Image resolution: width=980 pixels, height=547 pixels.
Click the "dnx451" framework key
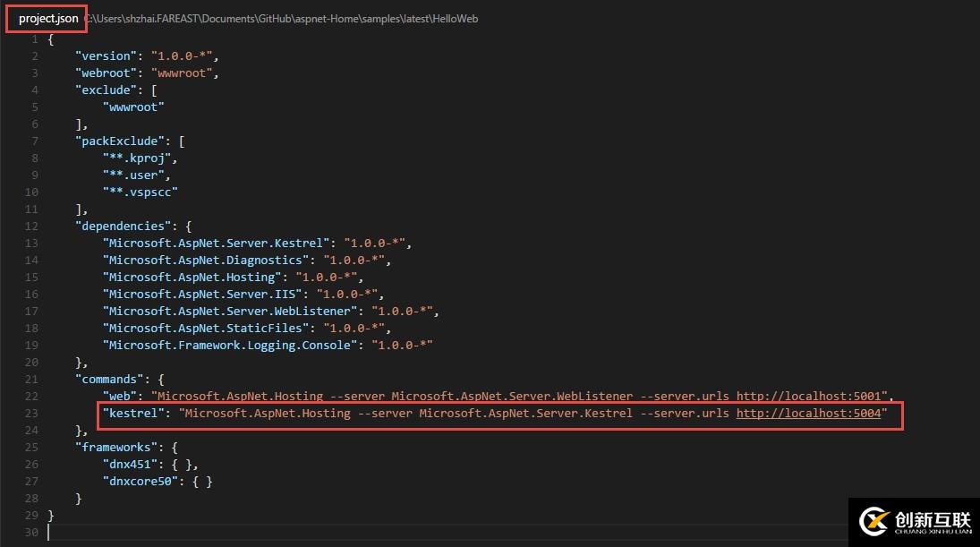tap(130, 465)
